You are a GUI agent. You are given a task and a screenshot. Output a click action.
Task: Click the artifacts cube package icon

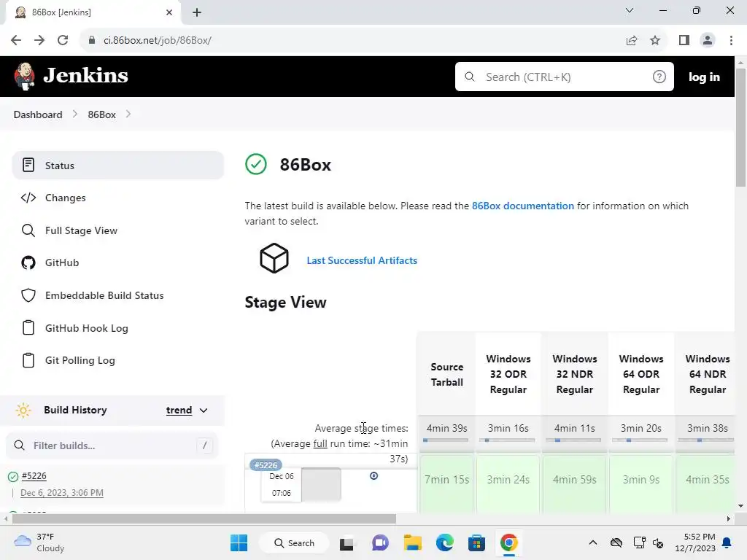pyautogui.click(x=274, y=258)
